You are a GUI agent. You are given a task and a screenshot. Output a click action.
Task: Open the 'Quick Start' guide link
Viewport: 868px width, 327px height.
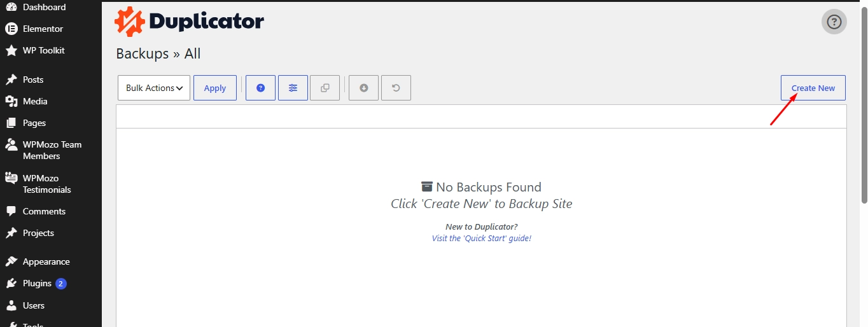[482, 238]
